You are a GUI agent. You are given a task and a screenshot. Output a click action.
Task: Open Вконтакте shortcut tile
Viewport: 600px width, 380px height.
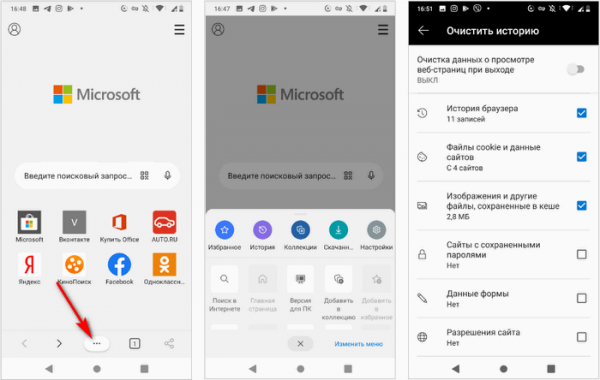click(74, 226)
